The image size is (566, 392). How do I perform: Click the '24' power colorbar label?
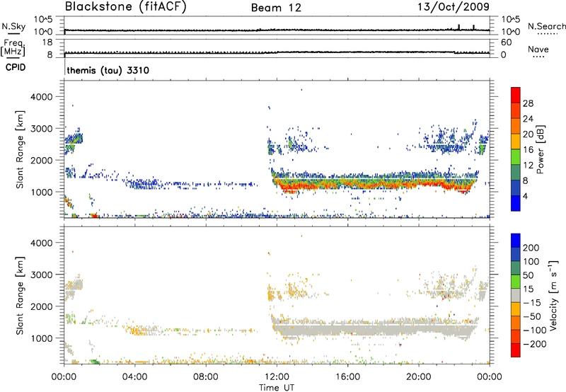[528, 119]
